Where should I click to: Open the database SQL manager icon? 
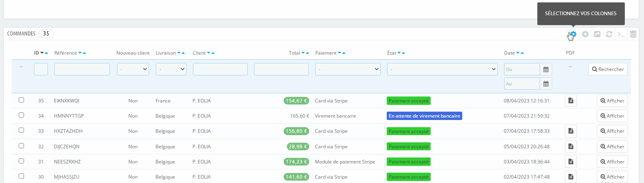[x=633, y=34]
